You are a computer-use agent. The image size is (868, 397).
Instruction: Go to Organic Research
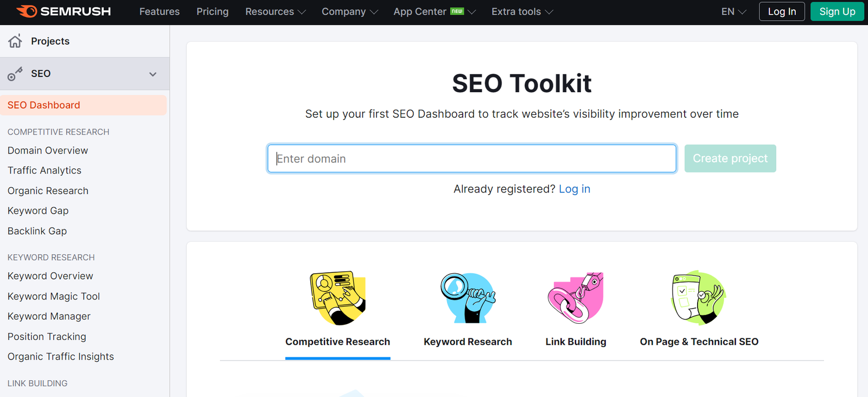(x=48, y=191)
